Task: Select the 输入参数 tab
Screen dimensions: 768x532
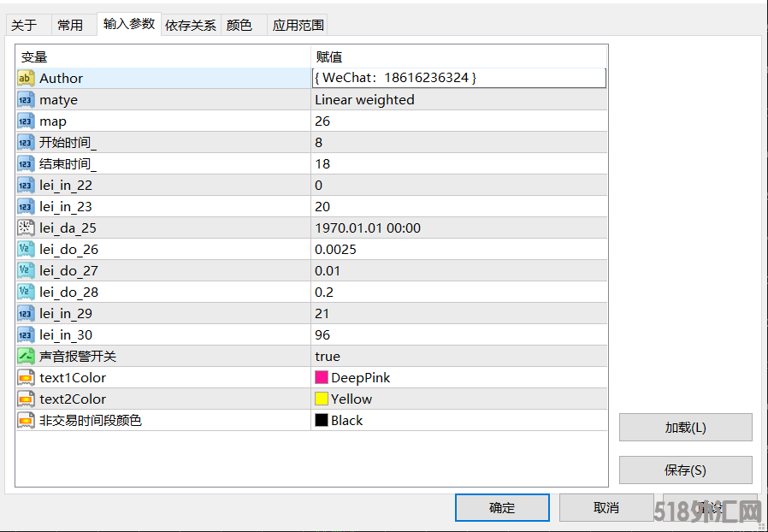Action: coord(129,24)
